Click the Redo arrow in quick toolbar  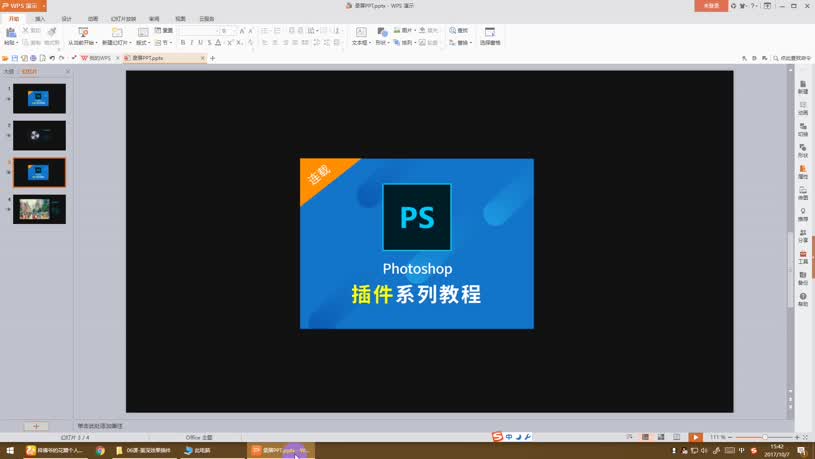pos(61,58)
